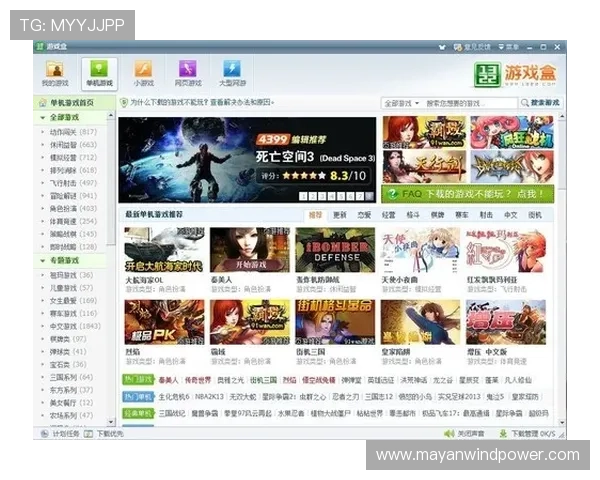Collapse the 全部游戏 sidebar section
Screen dimensions: 600x480
tap(42, 118)
